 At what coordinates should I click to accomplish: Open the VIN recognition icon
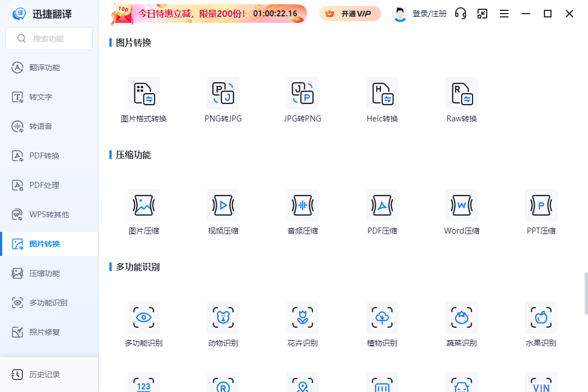pyautogui.click(x=541, y=382)
